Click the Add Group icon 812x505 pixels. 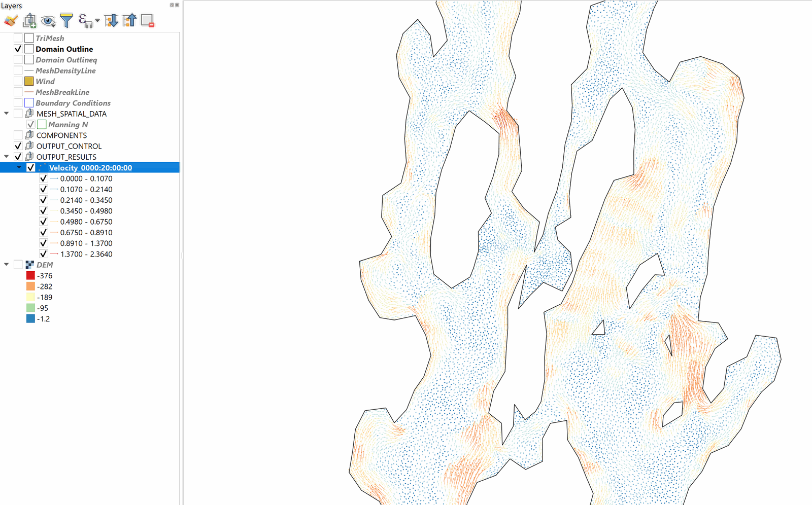point(29,21)
